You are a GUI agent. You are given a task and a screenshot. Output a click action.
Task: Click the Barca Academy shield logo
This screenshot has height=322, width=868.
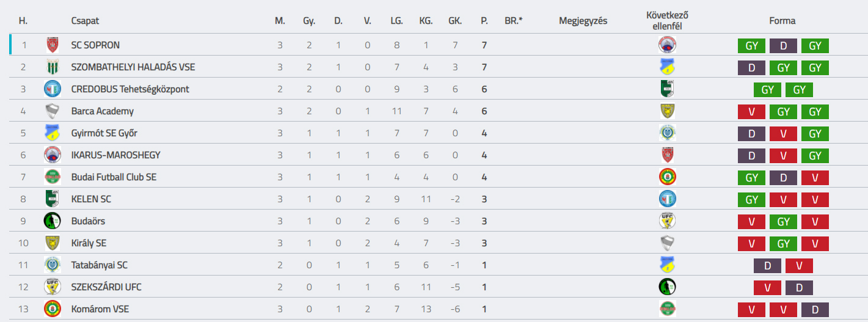tap(53, 111)
